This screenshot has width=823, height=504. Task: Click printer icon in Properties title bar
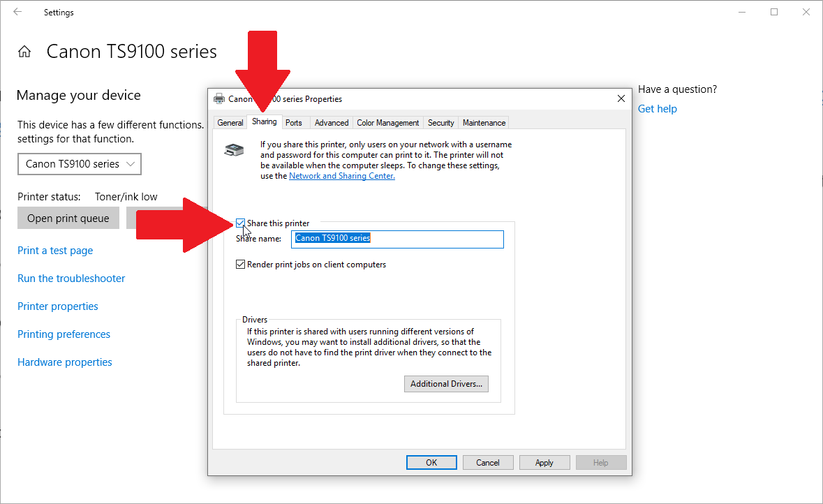tap(219, 98)
